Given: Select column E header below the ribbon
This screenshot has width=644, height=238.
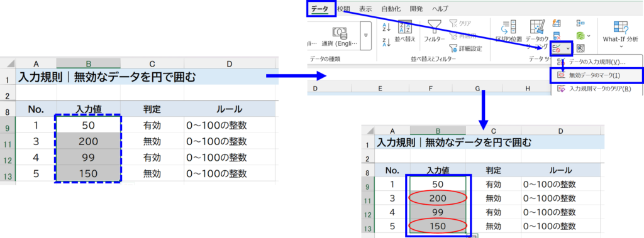Looking at the screenshot, I should point(380,88).
